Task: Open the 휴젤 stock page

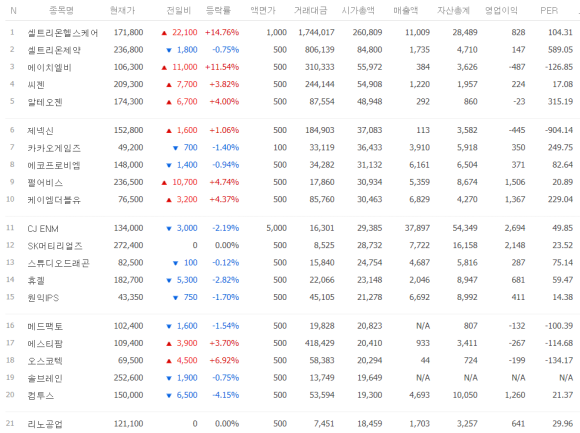Action: tap(36, 280)
